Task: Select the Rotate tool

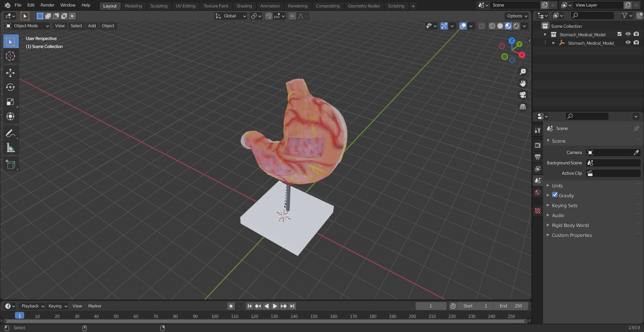Action: click(10, 87)
